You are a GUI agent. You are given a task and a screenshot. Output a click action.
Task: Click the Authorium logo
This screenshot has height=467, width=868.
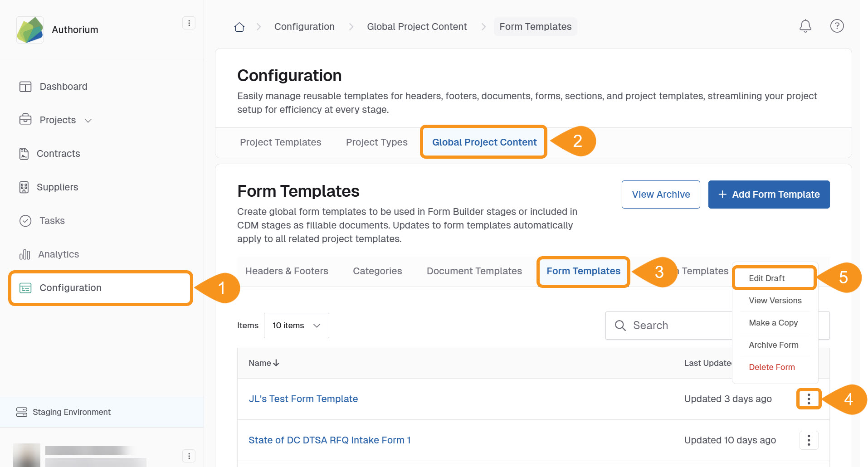point(30,30)
